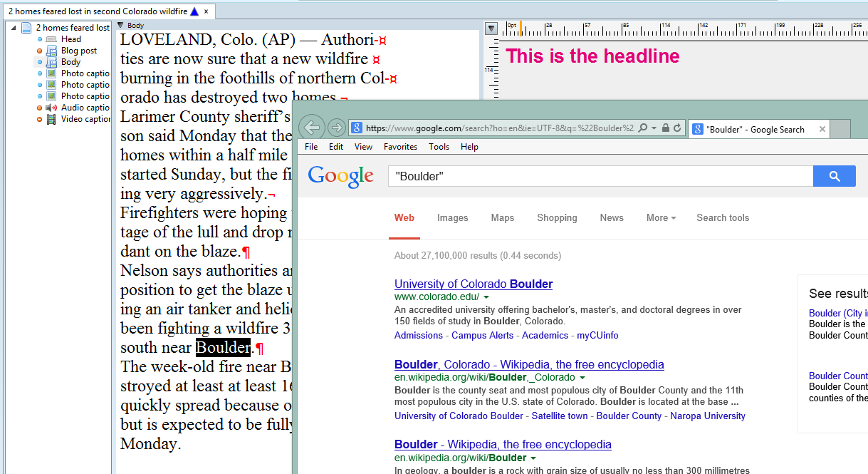
Task: Click the orange status dot beside Blog post
Action: [40, 51]
